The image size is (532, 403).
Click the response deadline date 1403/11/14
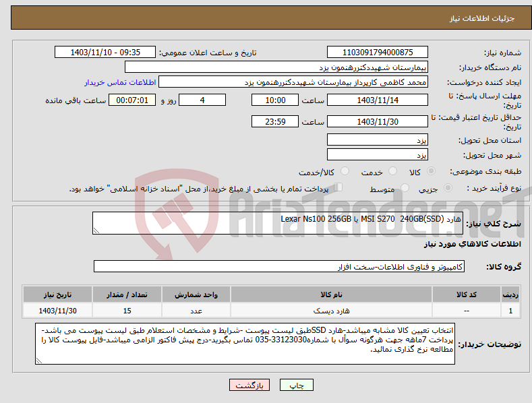(x=378, y=100)
